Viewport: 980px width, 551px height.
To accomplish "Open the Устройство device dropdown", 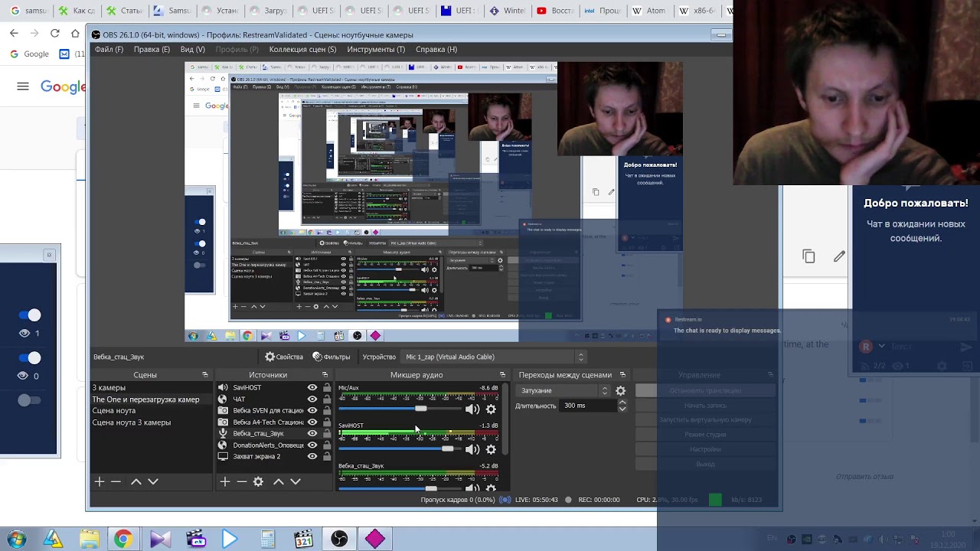I will point(494,357).
